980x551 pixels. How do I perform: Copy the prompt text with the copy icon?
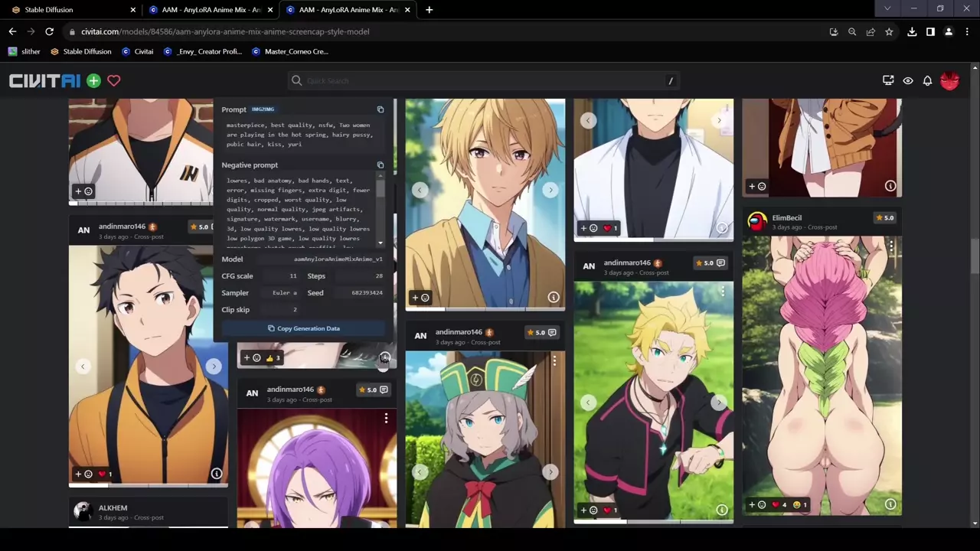point(381,109)
